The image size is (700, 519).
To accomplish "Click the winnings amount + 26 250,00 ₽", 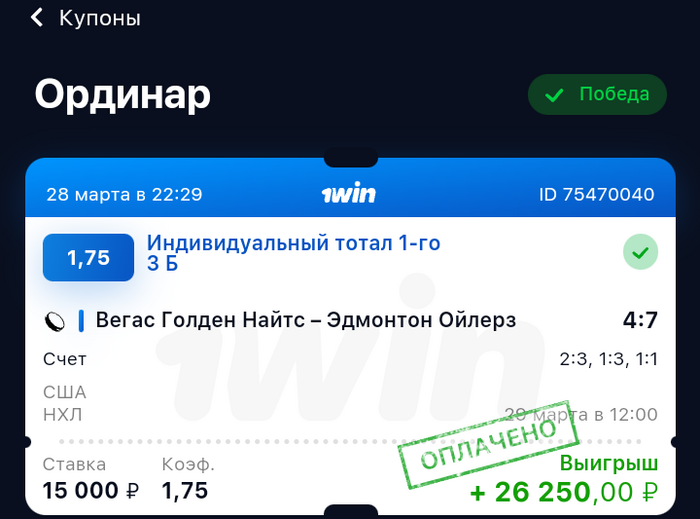I will [564, 492].
